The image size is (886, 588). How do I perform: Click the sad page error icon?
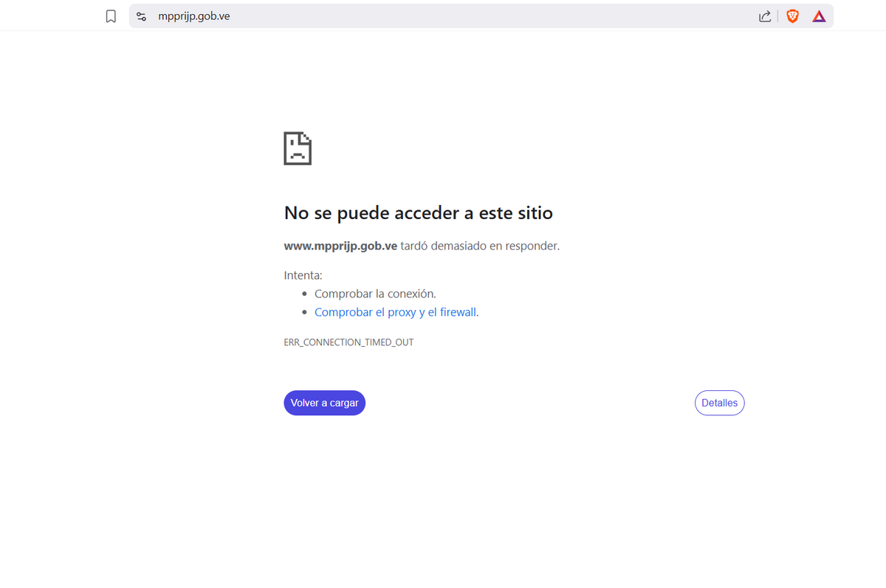tap(298, 148)
